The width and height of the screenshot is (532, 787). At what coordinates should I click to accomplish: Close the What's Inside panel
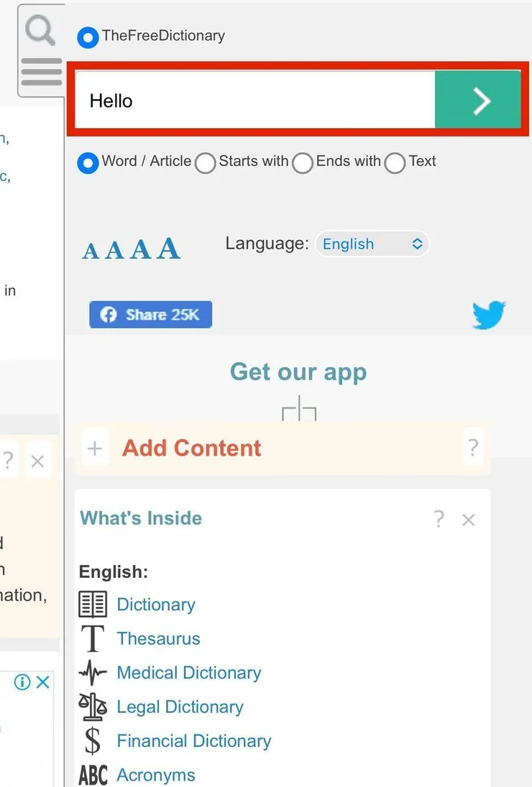469,520
